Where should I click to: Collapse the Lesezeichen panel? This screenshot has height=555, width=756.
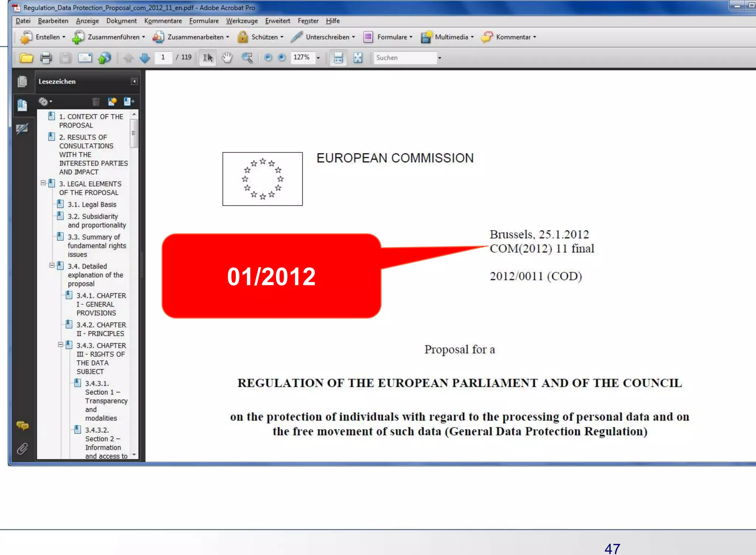coord(134,82)
